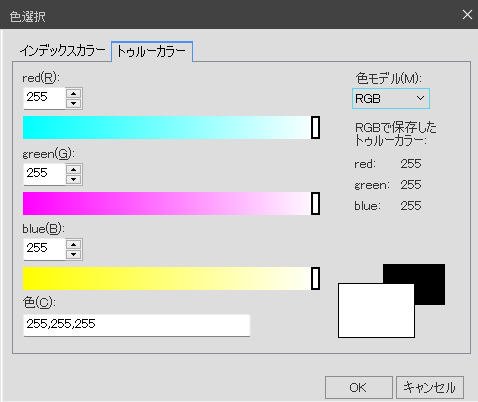Click the blue value input field

(44, 249)
